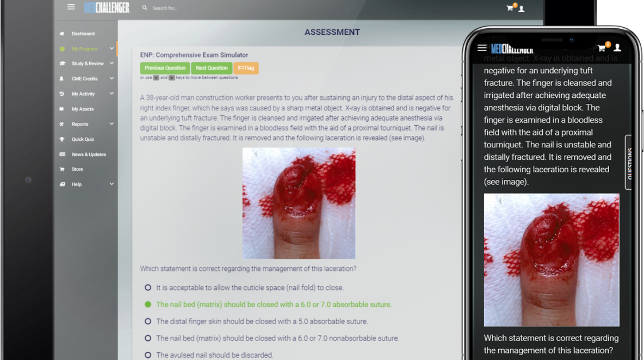Viewport: 644px width, 360px height.
Task: Click the ENP: Comprehensive Exam Simulator title
Action: pyautogui.click(x=194, y=55)
